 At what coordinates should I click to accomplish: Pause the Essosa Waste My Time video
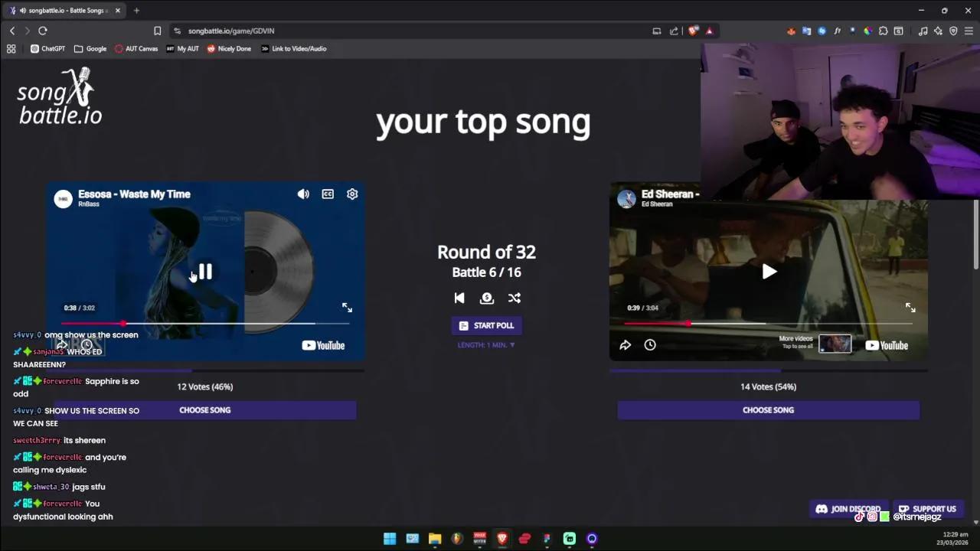[205, 272]
